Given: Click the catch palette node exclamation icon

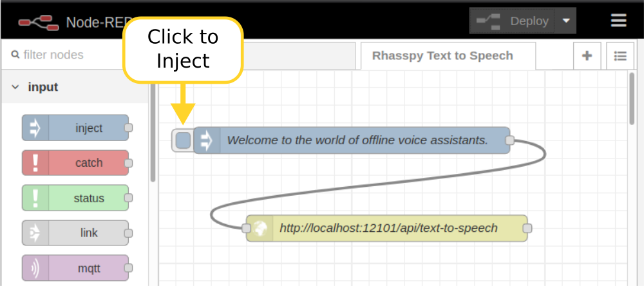Looking at the screenshot, I should [35, 163].
